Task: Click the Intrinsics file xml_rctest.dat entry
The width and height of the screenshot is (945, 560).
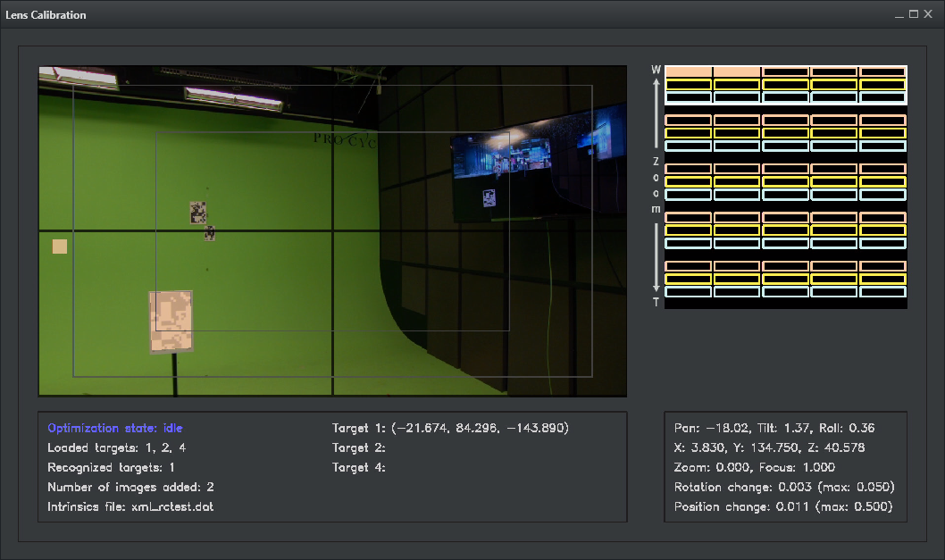Action: [130, 506]
